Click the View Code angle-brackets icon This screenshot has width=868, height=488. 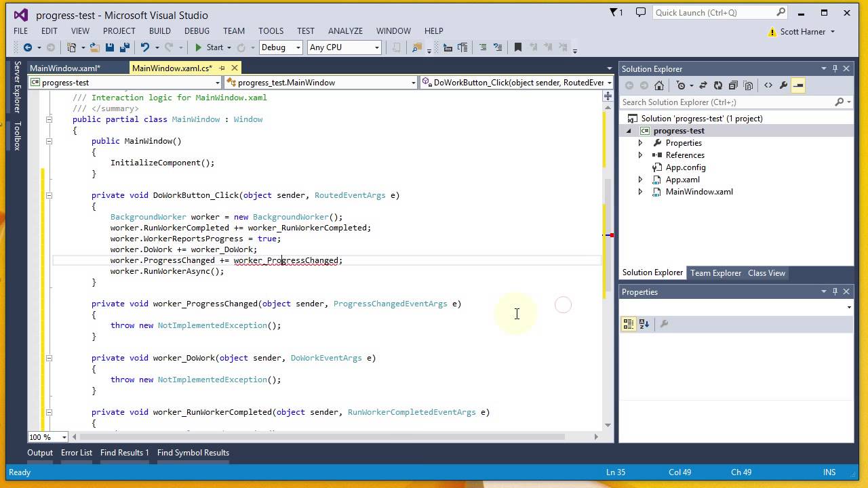coord(768,85)
